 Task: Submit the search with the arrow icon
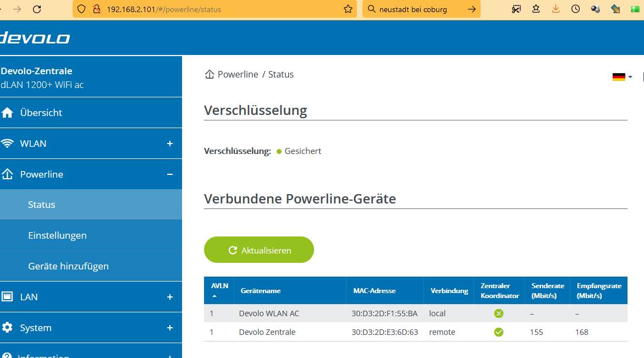tap(472, 9)
